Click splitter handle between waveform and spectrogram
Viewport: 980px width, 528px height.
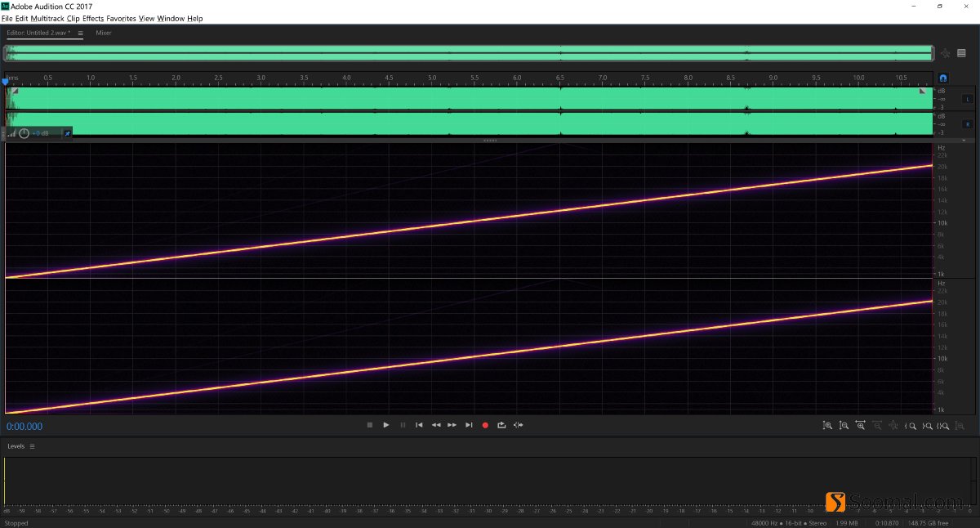(x=490, y=141)
